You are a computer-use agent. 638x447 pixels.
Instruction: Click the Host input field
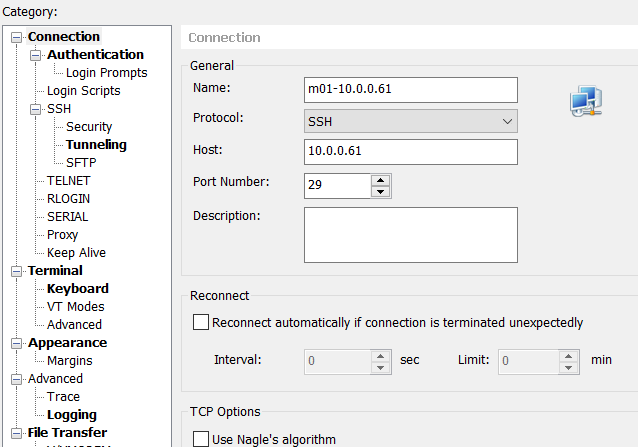pos(411,152)
